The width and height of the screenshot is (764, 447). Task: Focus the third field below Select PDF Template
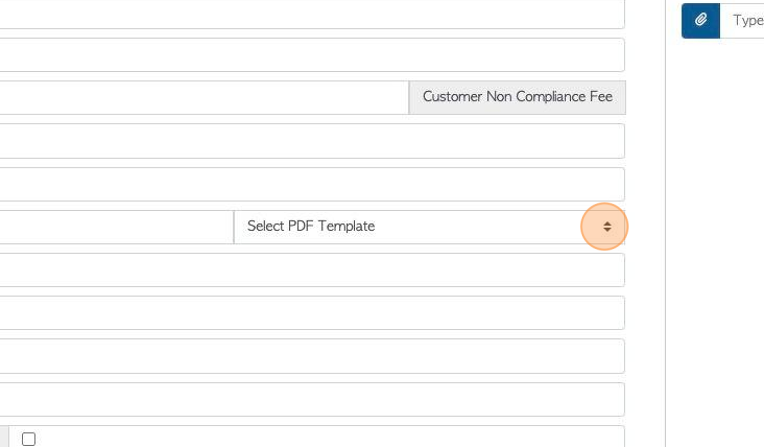coord(312,356)
